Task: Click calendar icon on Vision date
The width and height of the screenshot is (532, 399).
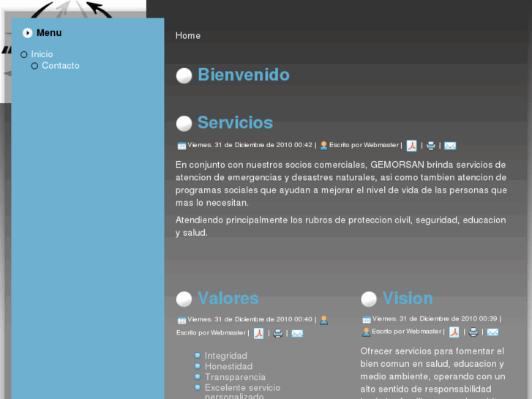Action: tap(367, 319)
